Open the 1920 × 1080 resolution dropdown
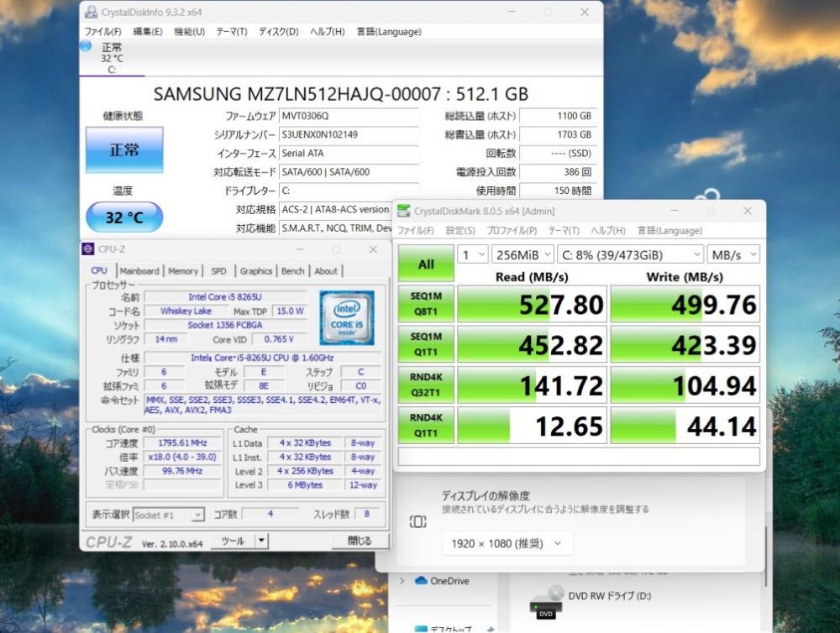Screen dimensions: 840x633 [507, 543]
